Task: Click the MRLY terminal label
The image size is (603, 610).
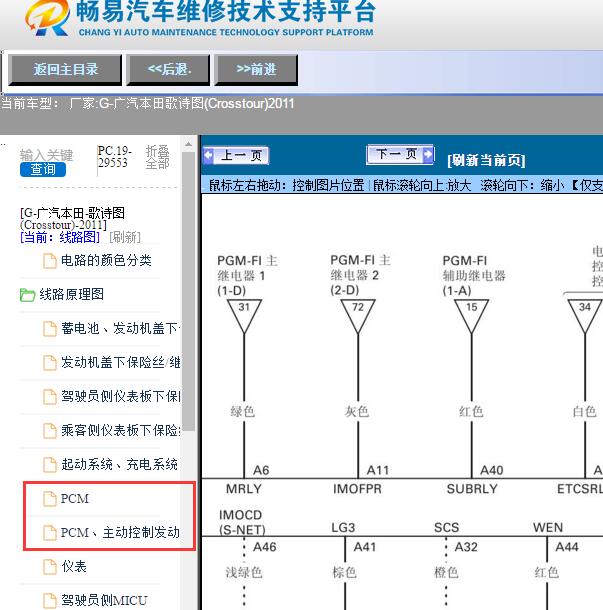Action: pyautogui.click(x=244, y=489)
